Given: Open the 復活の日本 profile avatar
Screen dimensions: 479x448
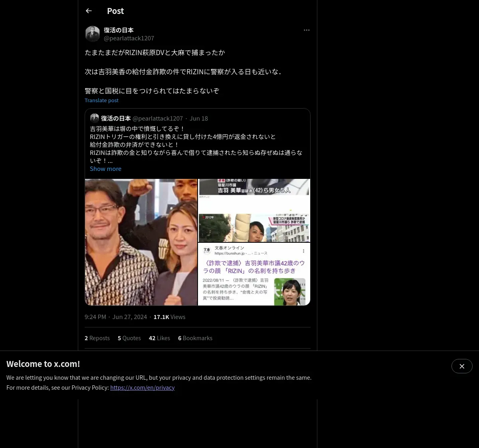Looking at the screenshot, I should (x=93, y=34).
